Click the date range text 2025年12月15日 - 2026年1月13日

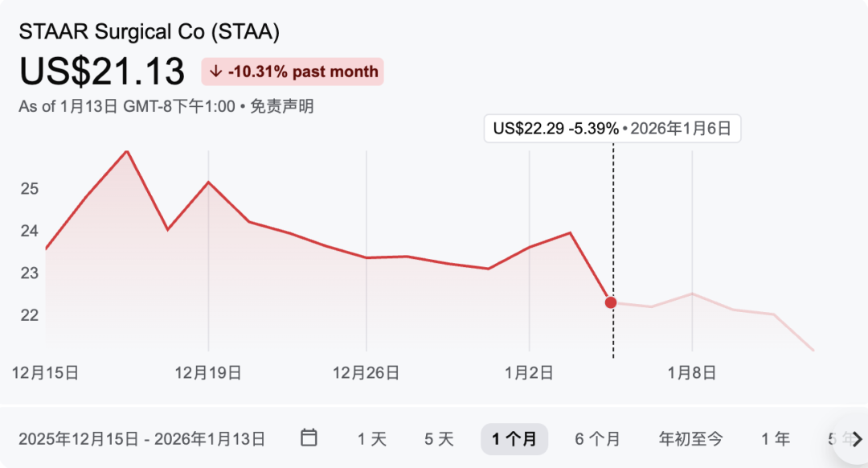tap(142, 439)
